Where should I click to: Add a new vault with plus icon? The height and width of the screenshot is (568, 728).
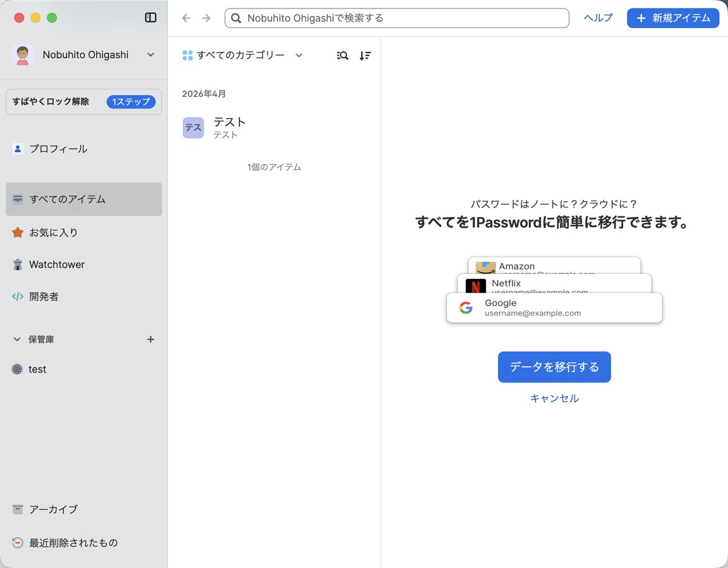(x=151, y=339)
